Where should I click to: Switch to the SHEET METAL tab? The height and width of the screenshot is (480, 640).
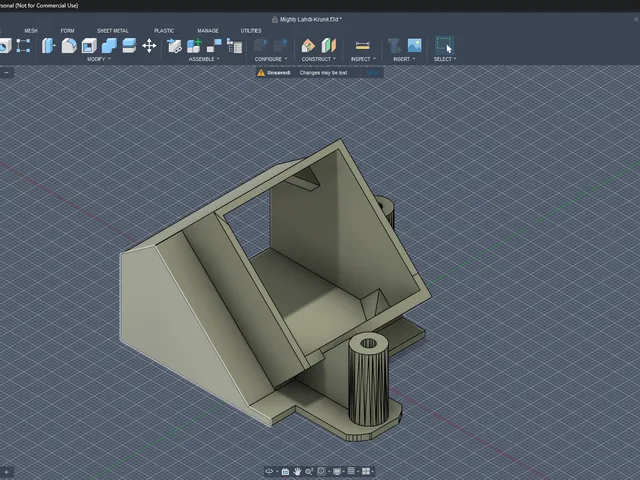(113, 31)
